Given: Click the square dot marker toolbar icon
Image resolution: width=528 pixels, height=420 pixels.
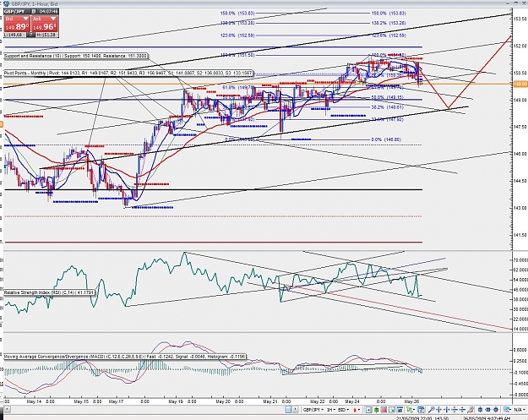Looking at the screenshot, I should coord(368,410).
